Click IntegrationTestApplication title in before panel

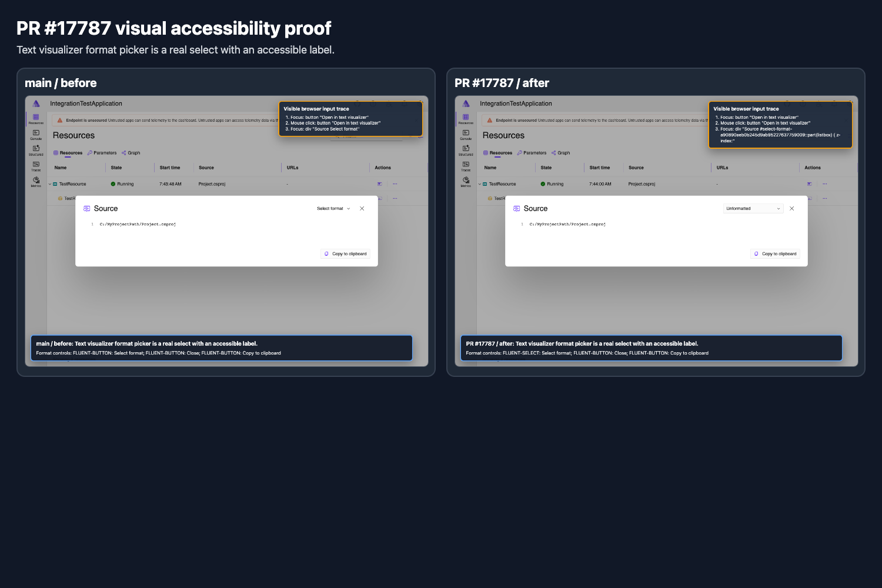[86, 103]
